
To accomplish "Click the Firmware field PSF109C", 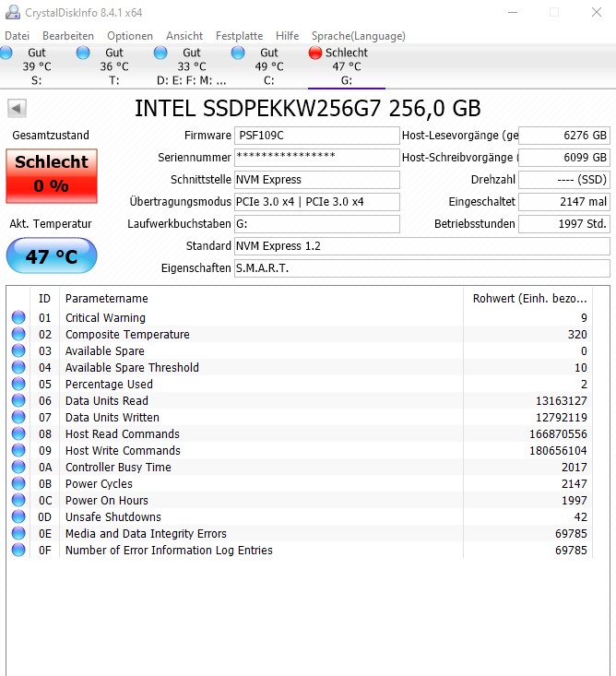I will pyautogui.click(x=317, y=136).
